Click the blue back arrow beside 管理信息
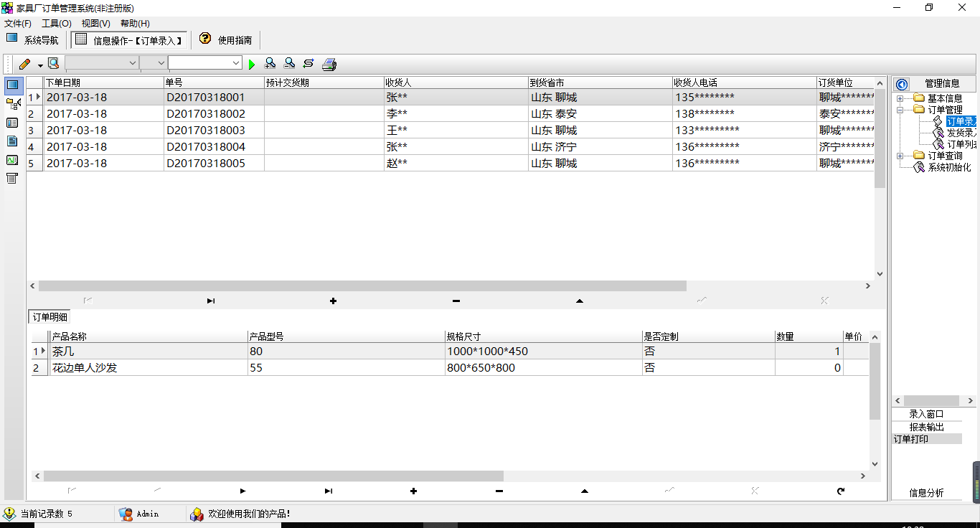The height and width of the screenshot is (528, 980). (902, 84)
